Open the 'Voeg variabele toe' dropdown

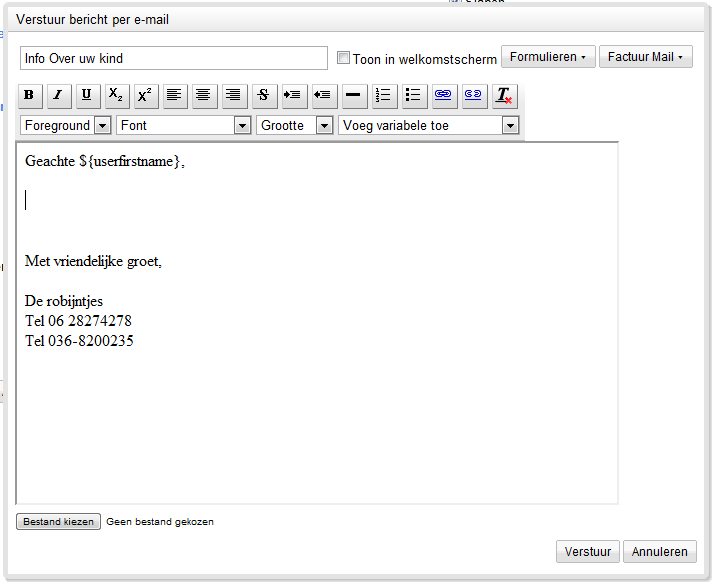[429, 126]
